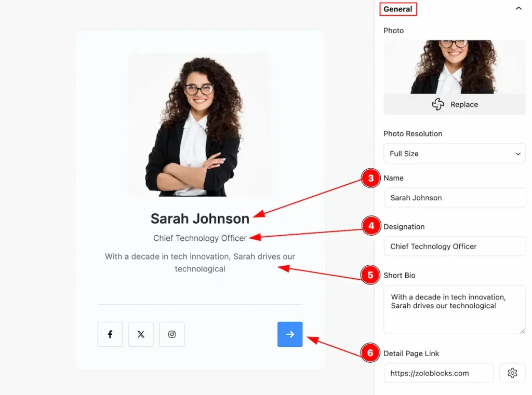Click the Instagram social icon
Image resolution: width=532 pixels, height=395 pixels.
[x=172, y=334]
